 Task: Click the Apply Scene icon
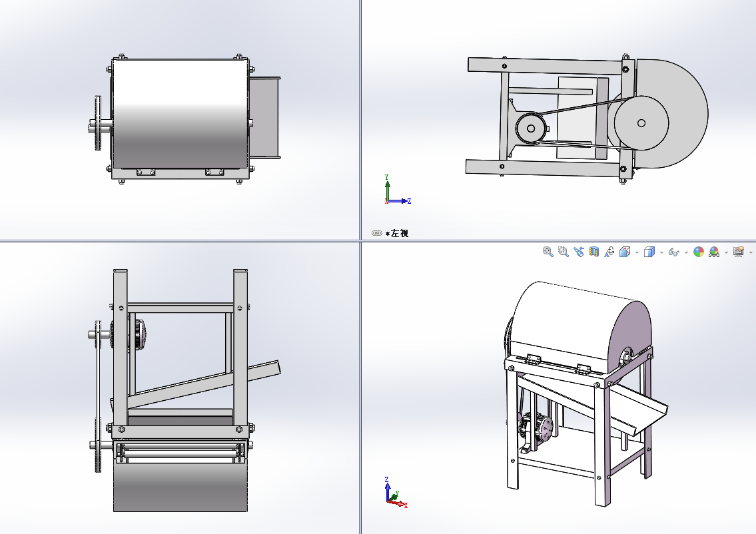pyautogui.click(x=714, y=252)
